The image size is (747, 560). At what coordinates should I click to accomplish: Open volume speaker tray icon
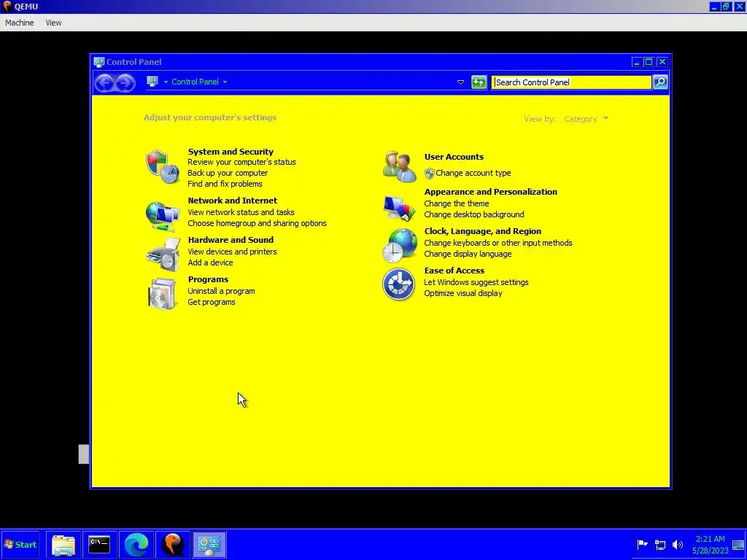pos(678,544)
